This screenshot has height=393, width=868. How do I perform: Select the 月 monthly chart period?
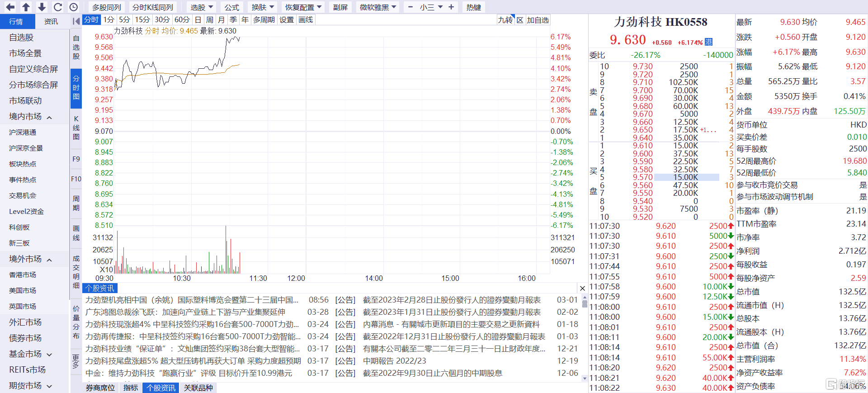pos(222,20)
